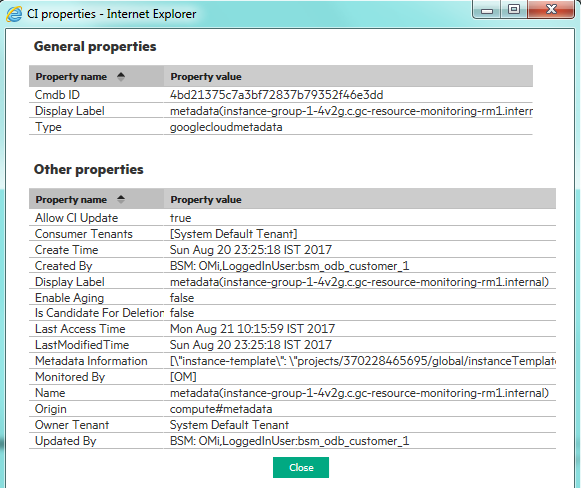581x488 pixels.
Task: Sort Other properties by Property name
Action: click(71, 199)
